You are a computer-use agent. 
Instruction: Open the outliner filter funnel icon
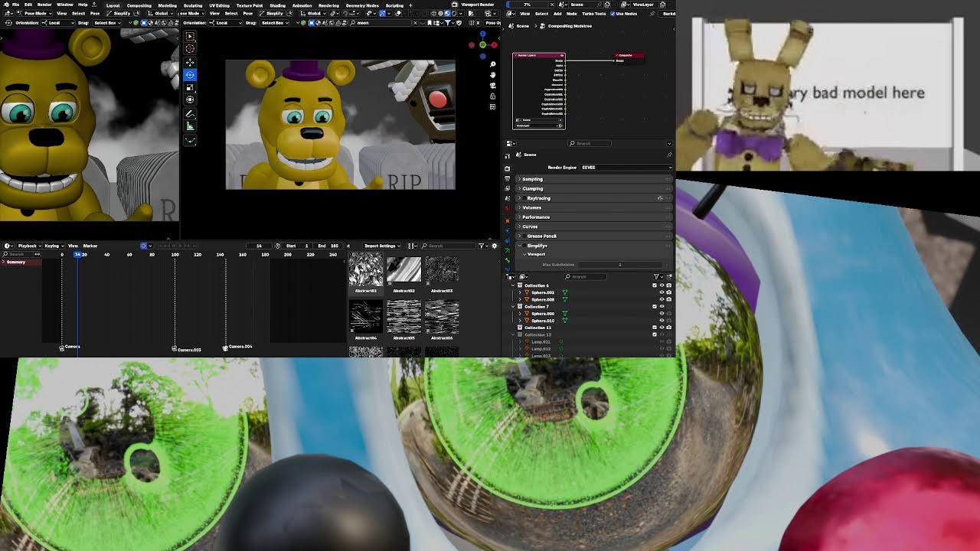(x=657, y=276)
